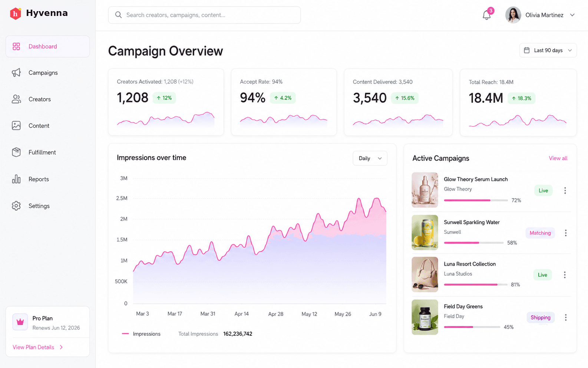Click Glow Theory Serum Launch campaign title

click(476, 179)
